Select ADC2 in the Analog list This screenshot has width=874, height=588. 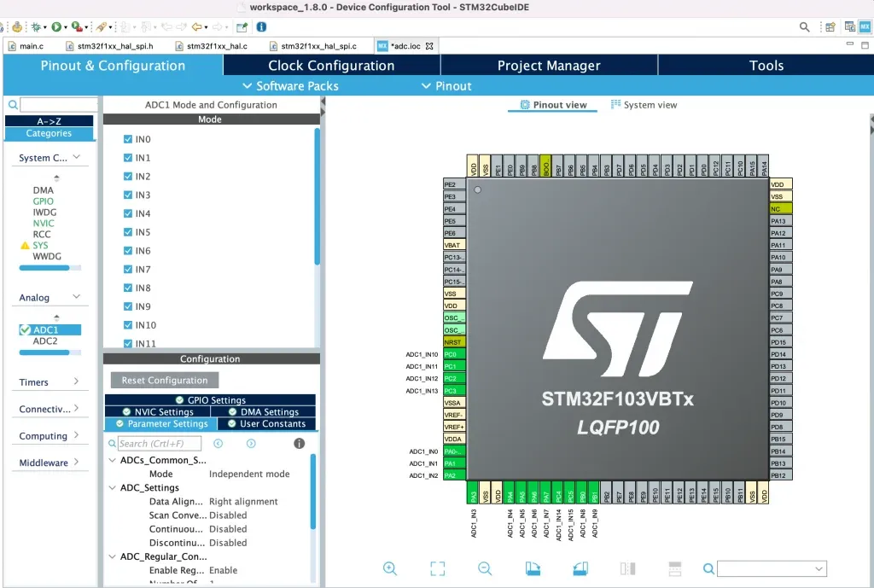45,341
